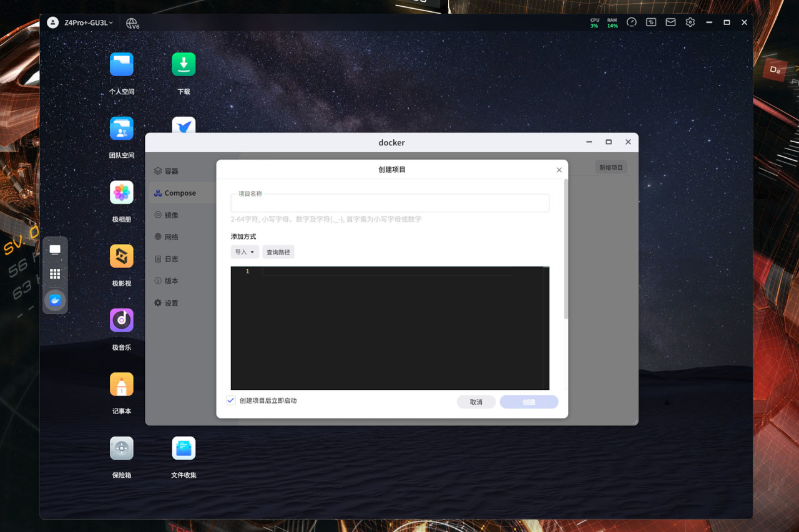Minimize the docker window

tap(589, 142)
